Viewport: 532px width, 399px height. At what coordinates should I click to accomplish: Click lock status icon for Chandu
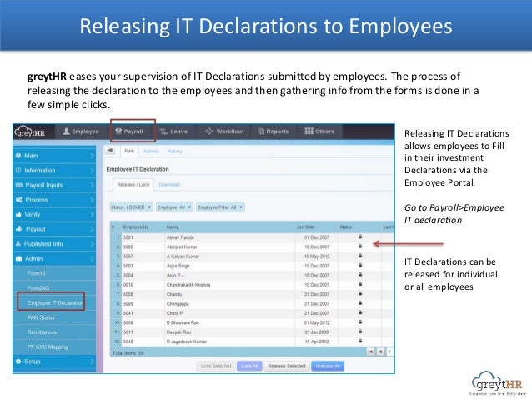pyautogui.click(x=360, y=293)
